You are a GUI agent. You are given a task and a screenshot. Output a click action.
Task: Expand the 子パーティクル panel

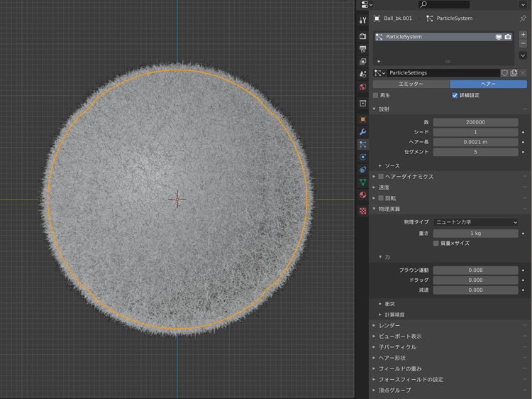[397, 347]
